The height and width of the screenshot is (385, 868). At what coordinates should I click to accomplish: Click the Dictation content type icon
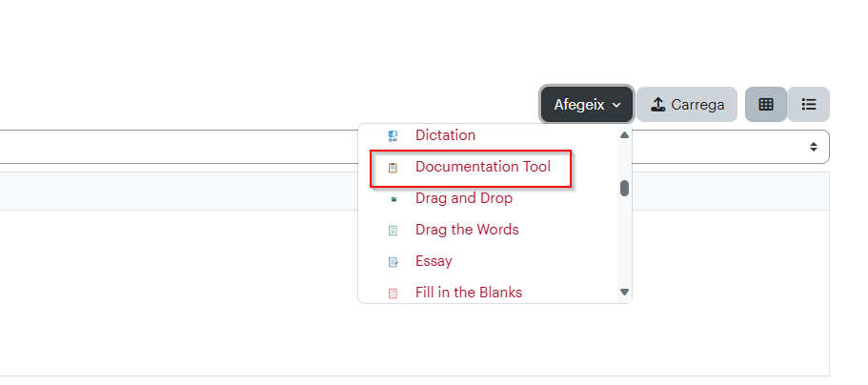click(x=393, y=135)
